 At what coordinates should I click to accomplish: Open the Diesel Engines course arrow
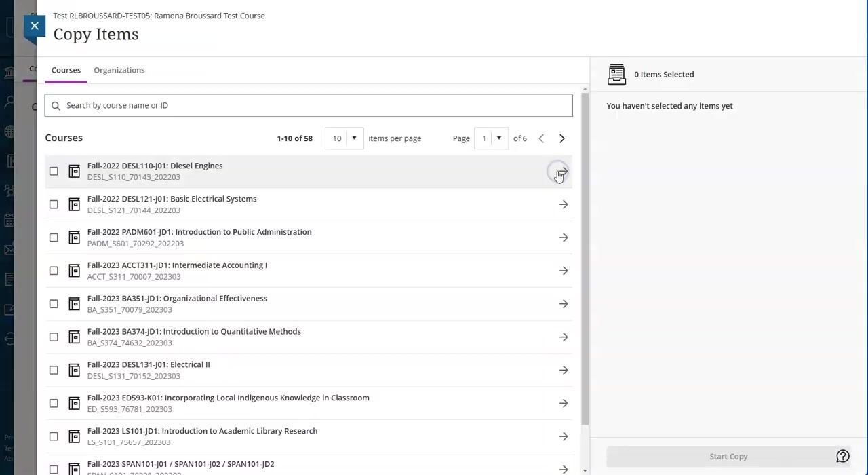pos(563,171)
